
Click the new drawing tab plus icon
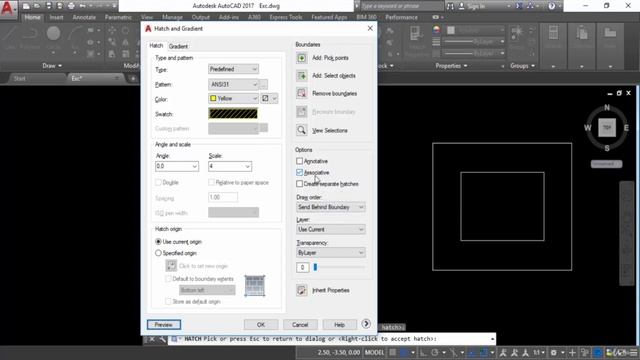[x=133, y=78]
